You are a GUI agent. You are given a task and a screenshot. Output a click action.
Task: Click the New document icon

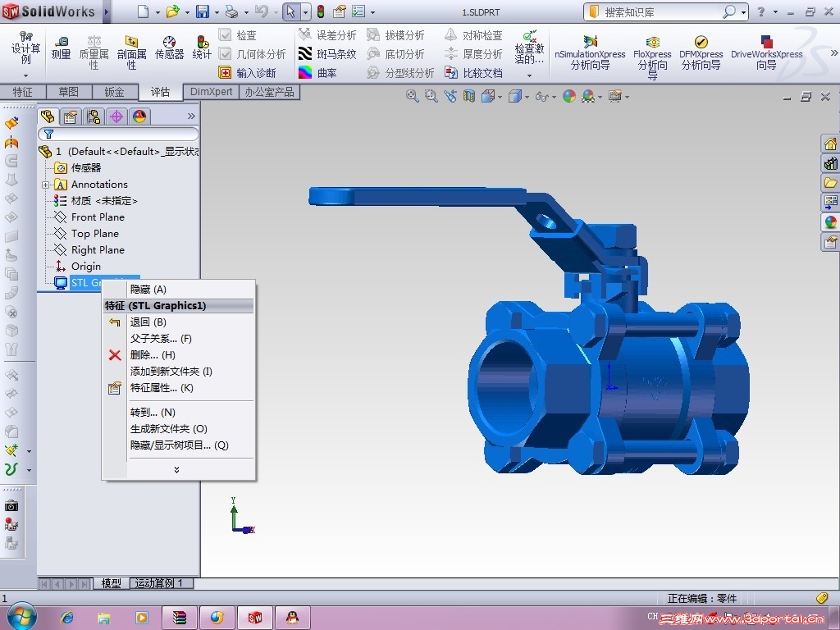pos(143,11)
